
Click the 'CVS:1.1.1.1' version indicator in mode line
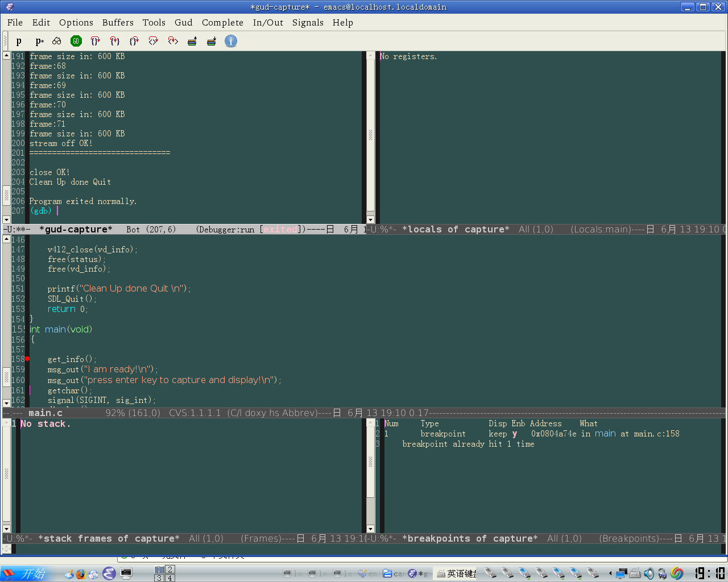(x=195, y=413)
